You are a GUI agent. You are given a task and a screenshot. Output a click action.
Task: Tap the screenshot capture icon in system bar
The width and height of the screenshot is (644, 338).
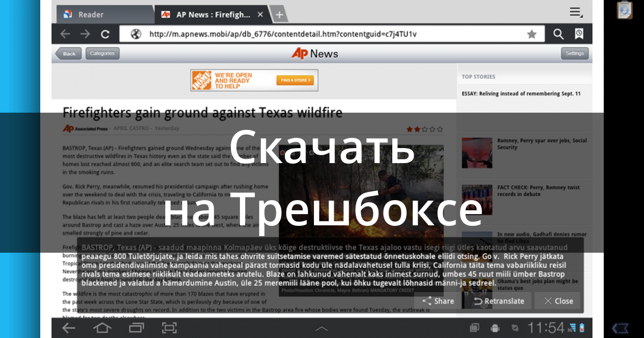click(x=169, y=328)
